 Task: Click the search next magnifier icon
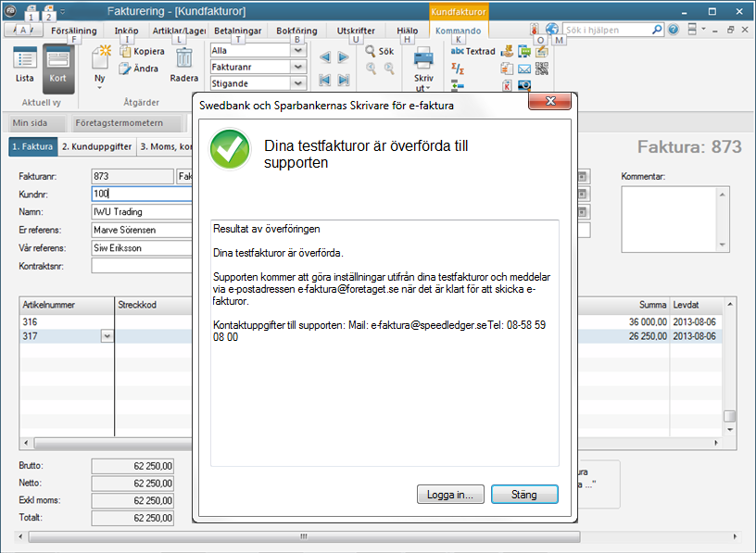tap(389, 69)
